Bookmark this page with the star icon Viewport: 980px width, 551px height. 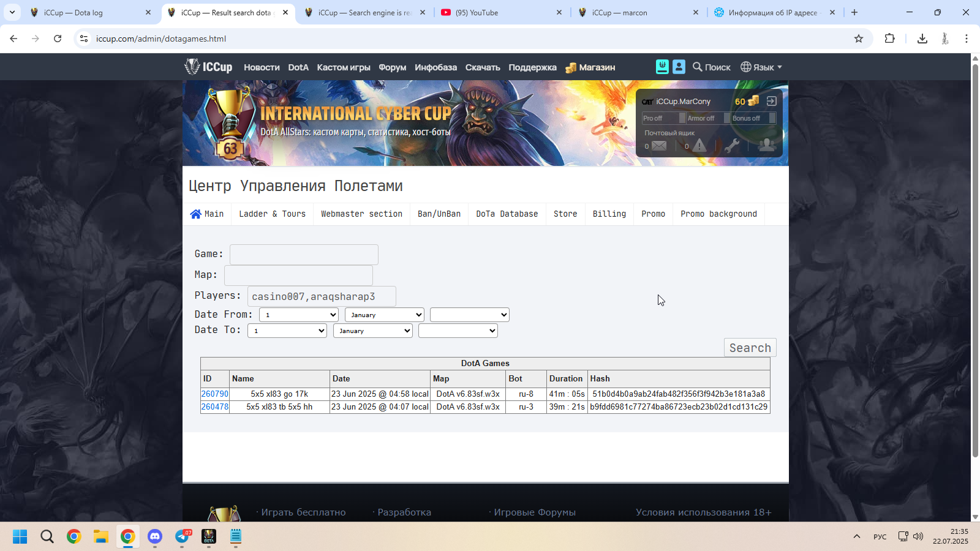[x=859, y=39]
